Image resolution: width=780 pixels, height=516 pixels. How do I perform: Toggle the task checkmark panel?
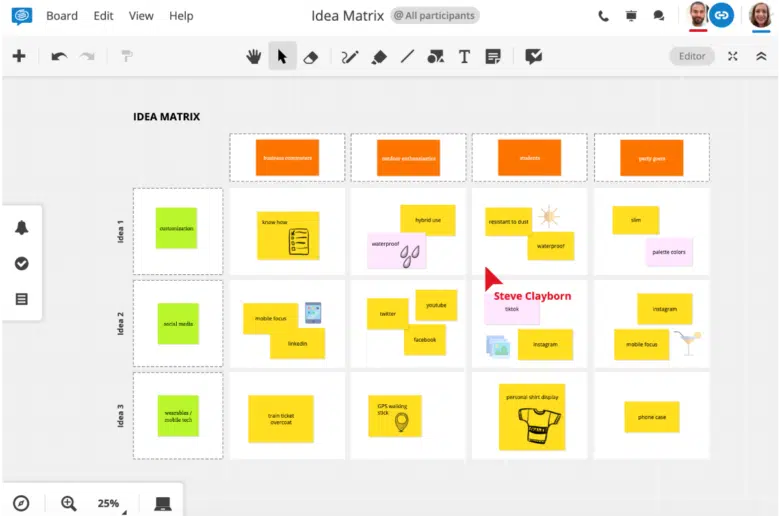click(x=22, y=263)
